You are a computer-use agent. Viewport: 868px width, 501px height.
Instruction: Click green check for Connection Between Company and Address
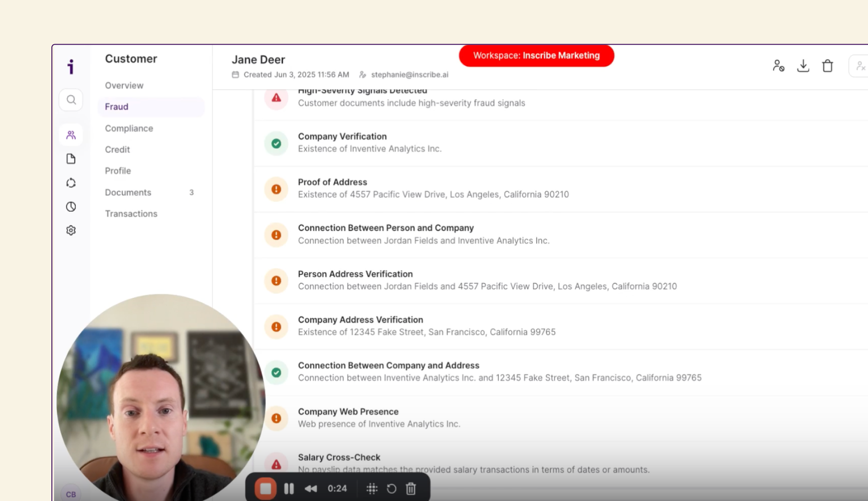pos(276,373)
